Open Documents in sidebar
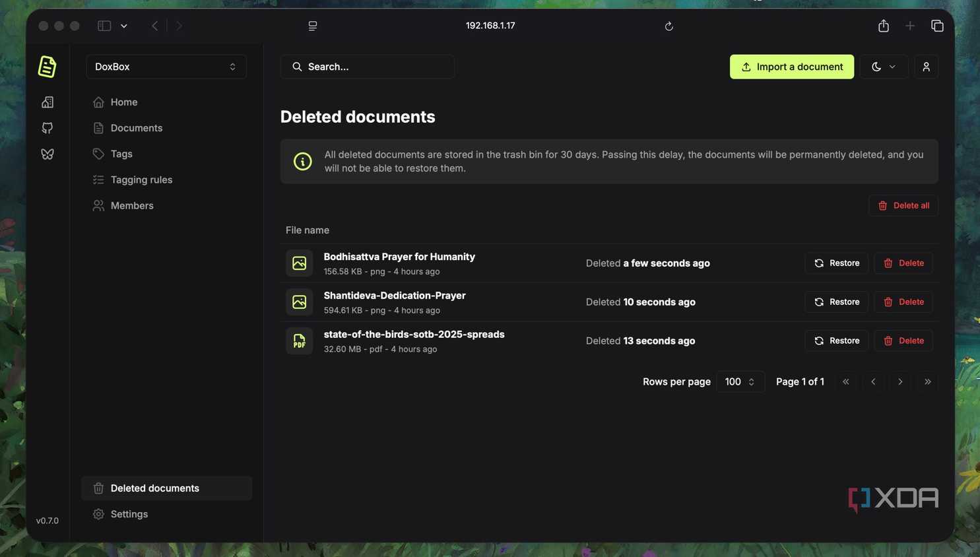Screen dimensions: 980x557 click(166, 128)
